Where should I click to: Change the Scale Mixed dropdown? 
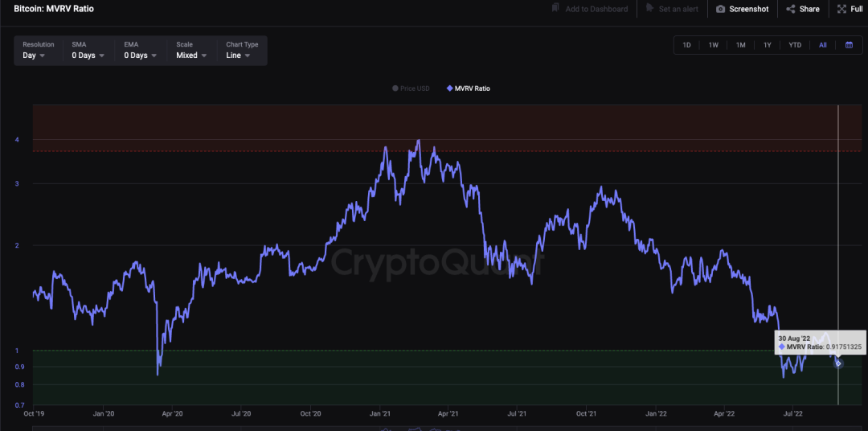[x=191, y=55]
